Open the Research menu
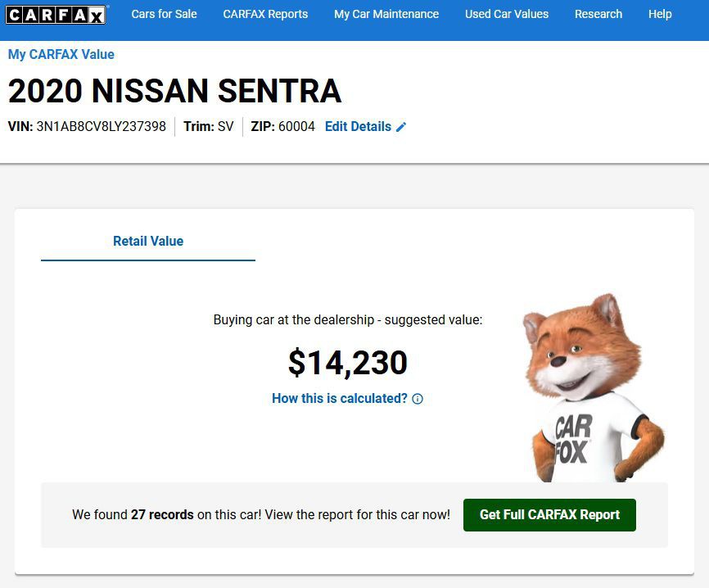This screenshot has width=709, height=588. [x=598, y=14]
